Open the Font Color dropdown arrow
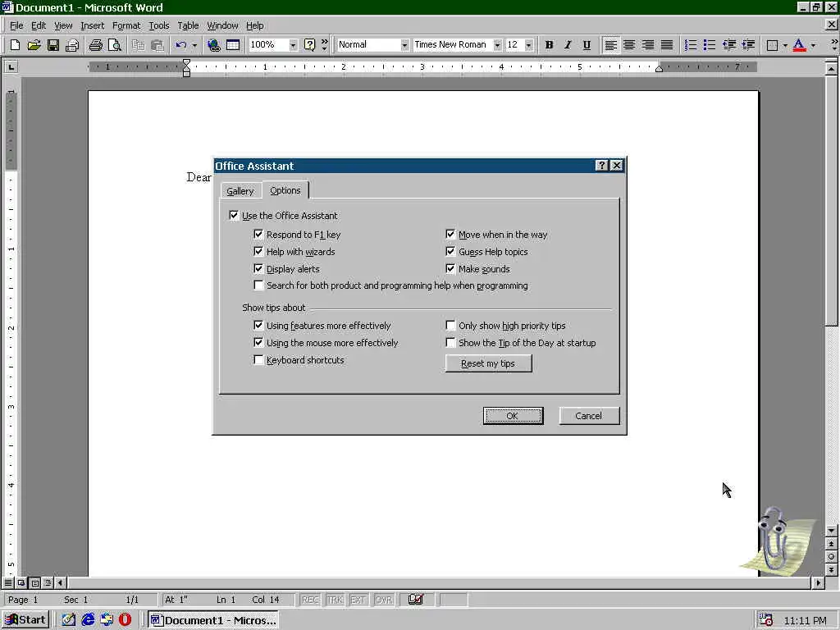 813,45
